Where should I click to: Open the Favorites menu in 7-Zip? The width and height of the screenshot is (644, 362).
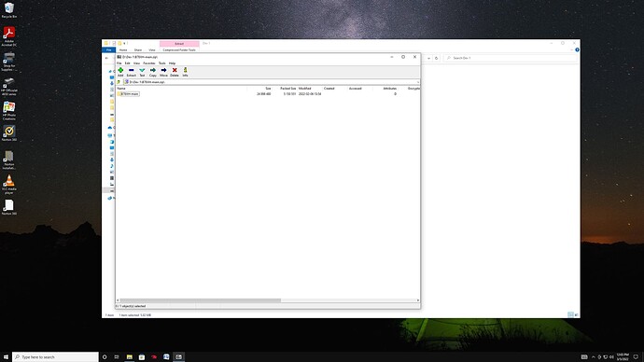tap(149, 63)
